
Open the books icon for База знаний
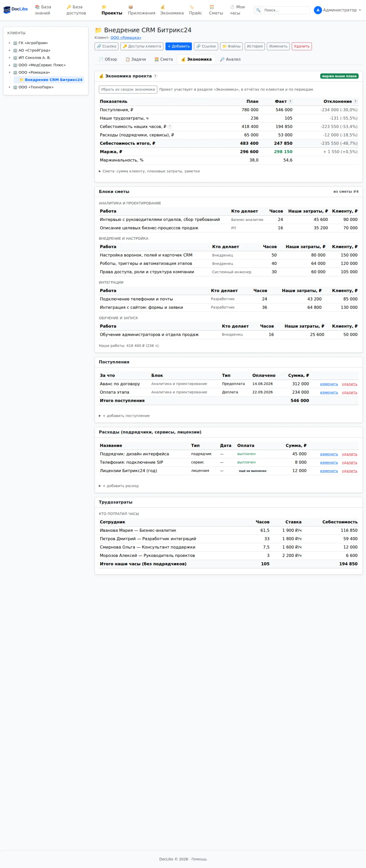(37, 7)
